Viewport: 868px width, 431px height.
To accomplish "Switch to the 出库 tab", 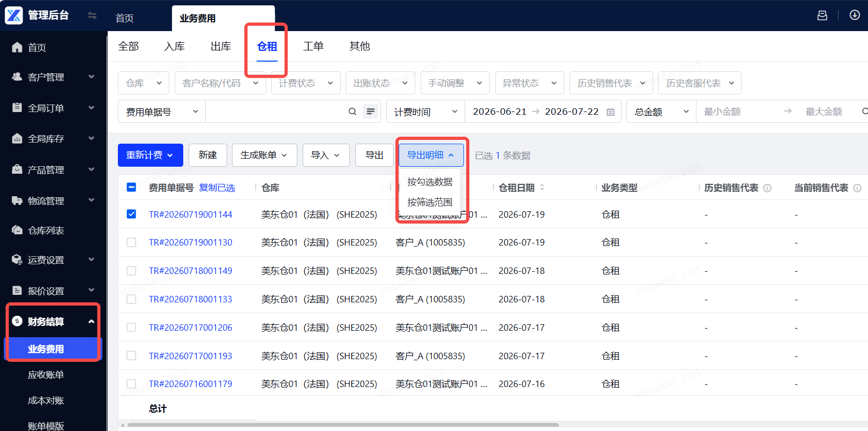I will (x=221, y=46).
